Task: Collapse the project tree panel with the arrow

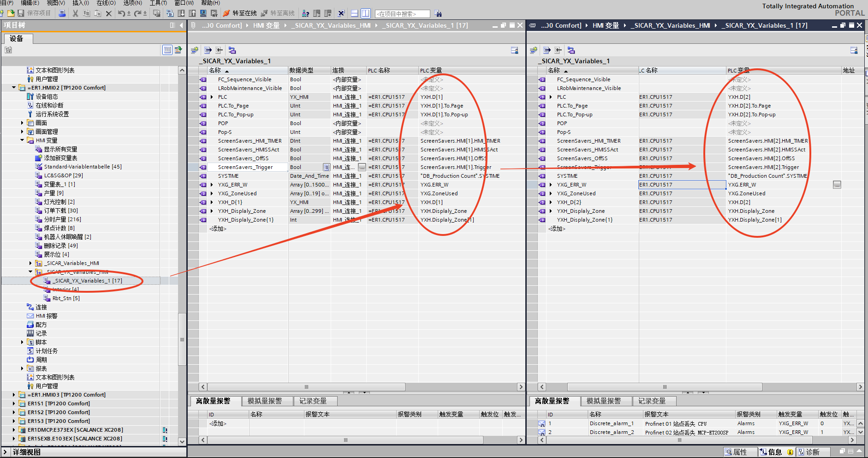Action: tap(181, 25)
